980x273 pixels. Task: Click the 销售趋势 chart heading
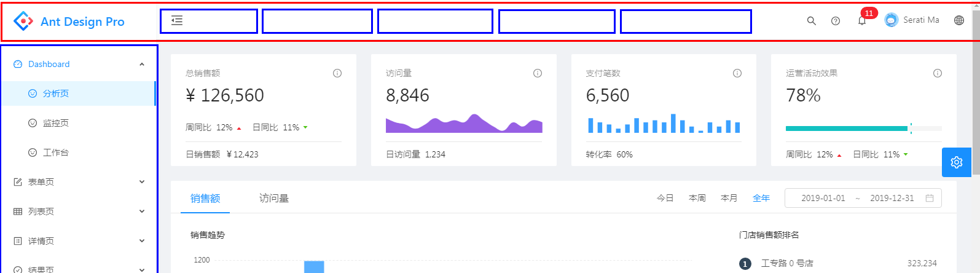(x=208, y=235)
